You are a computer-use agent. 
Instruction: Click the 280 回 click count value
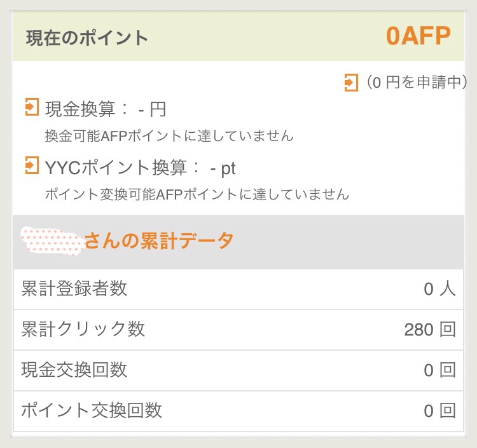(429, 330)
